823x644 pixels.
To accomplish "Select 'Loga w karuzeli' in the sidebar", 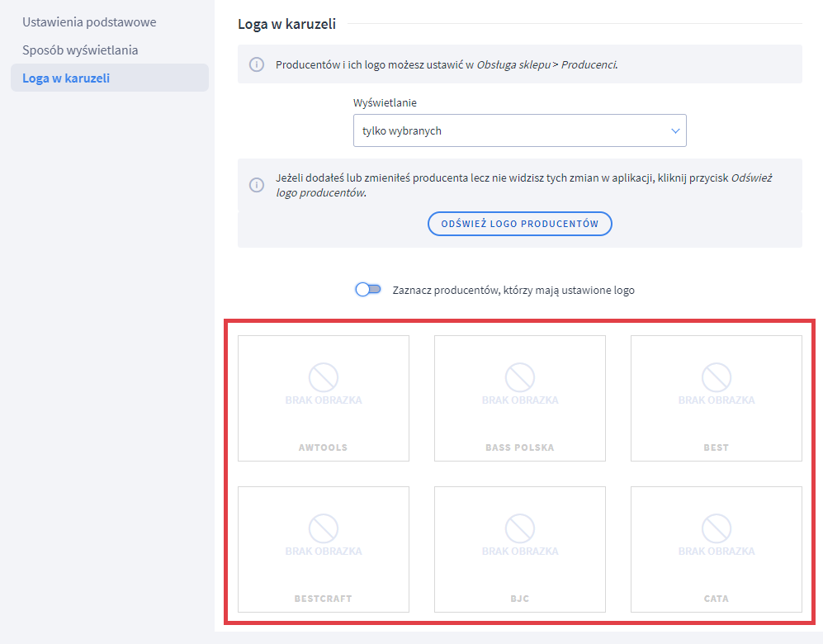I will click(66, 78).
